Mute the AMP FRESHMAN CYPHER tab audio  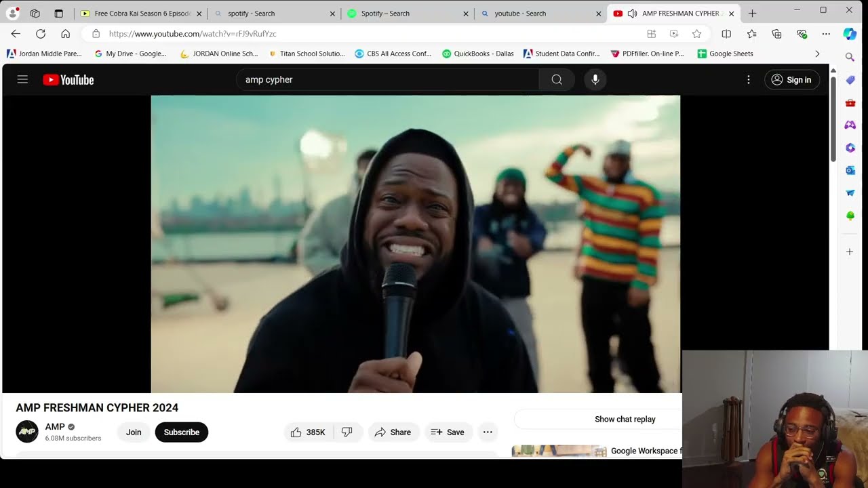click(x=632, y=14)
